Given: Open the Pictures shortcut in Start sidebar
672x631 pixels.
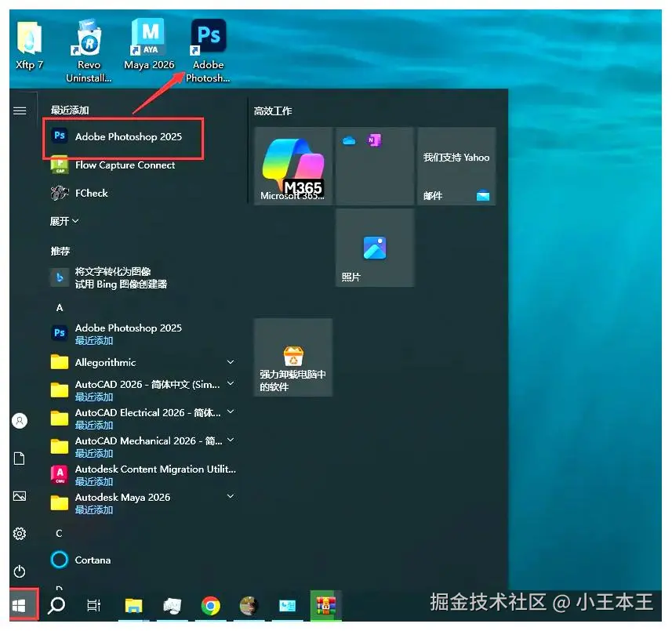Looking at the screenshot, I should (x=19, y=495).
